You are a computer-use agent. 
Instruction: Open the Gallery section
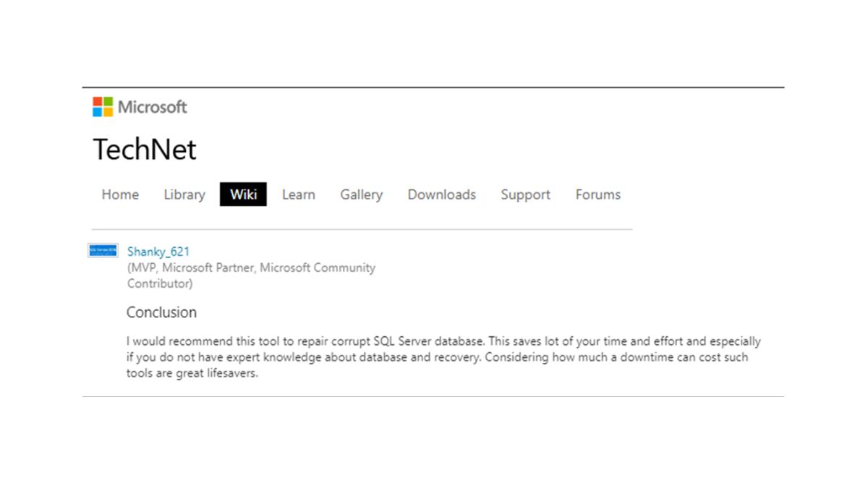[x=361, y=194]
